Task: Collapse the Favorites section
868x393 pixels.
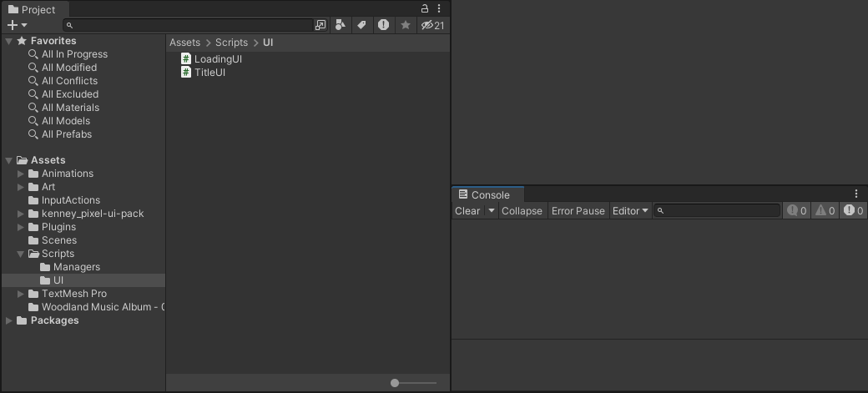Action: pyautogui.click(x=9, y=41)
